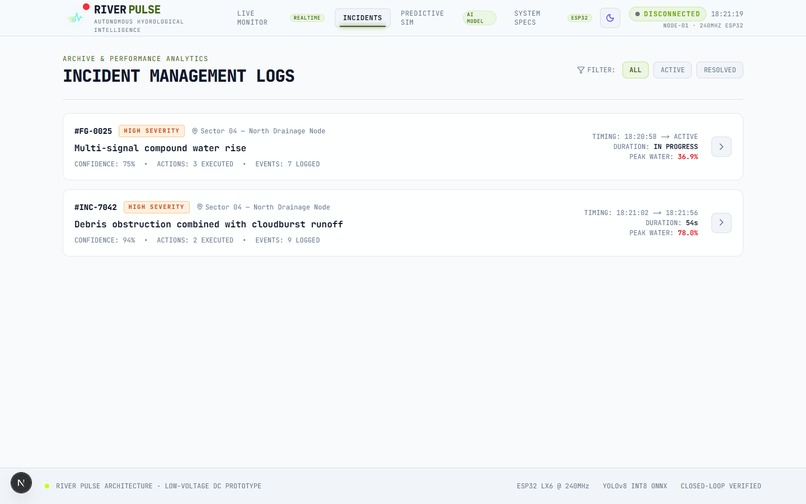Open the Predictive Sim tab
The height and width of the screenshot is (504, 806).
pyautogui.click(x=422, y=18)
